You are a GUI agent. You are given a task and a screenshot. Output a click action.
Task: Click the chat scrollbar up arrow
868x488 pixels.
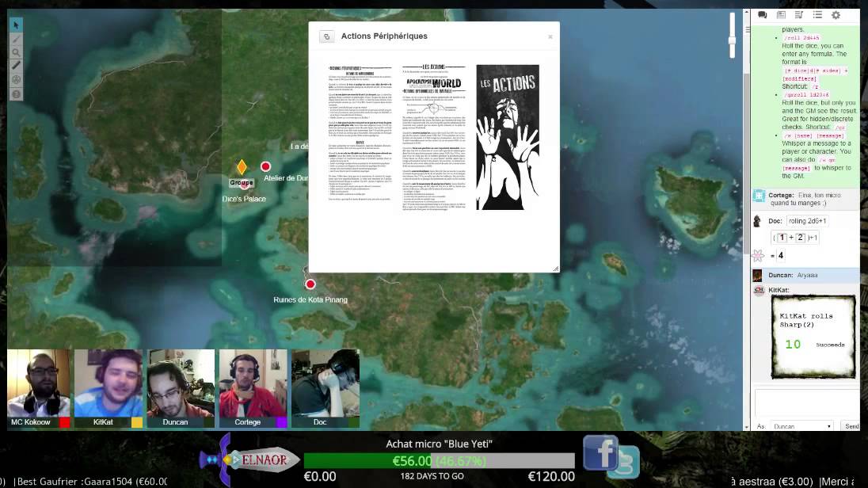pyautogui.click(x=747, y=12)
